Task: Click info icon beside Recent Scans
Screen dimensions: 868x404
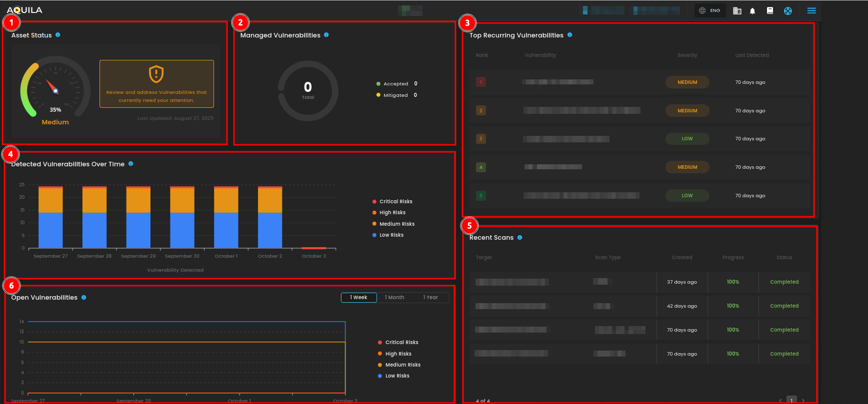Action: coord(520,238)
